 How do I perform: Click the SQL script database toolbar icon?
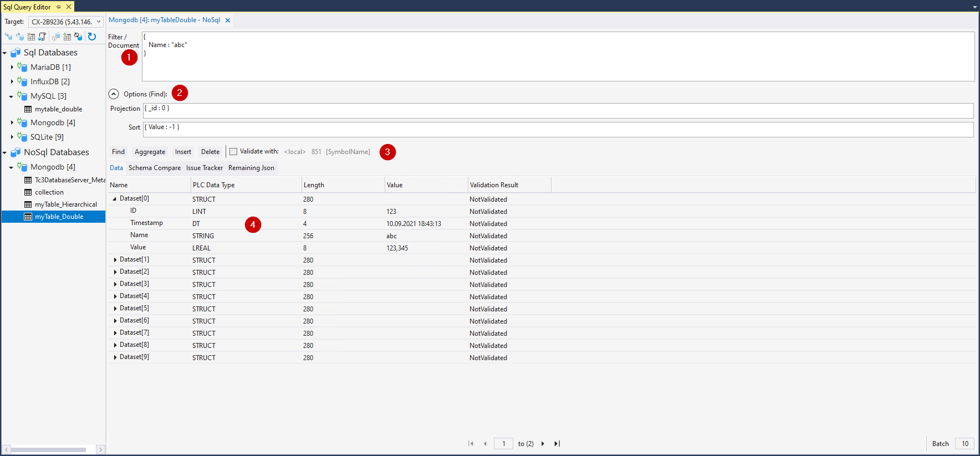[42, 37]
